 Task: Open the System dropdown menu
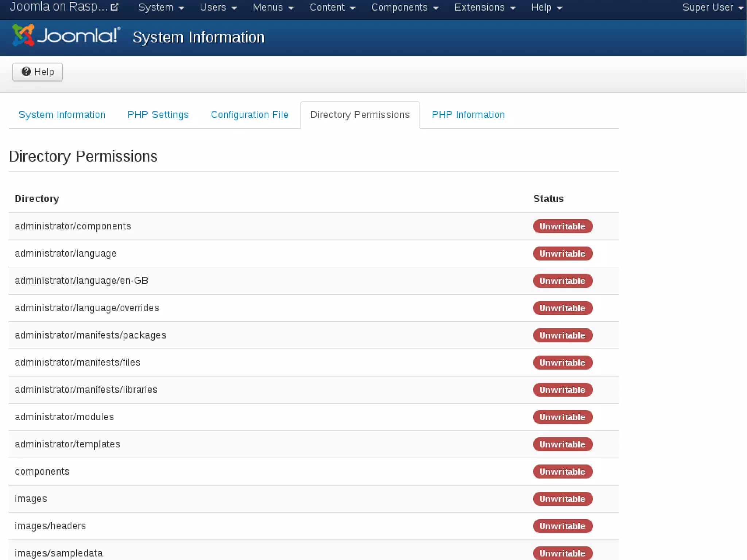pyautogui.click(x=161, y=7)
